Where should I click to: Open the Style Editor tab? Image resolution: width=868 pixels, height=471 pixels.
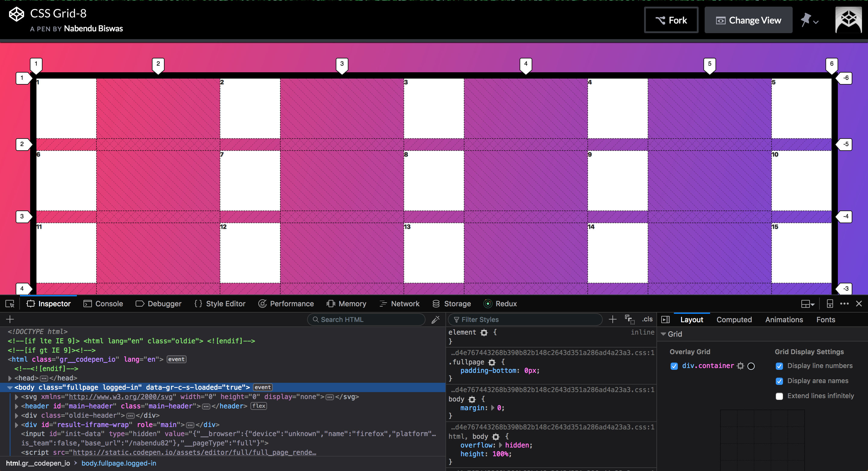point(220,304)
